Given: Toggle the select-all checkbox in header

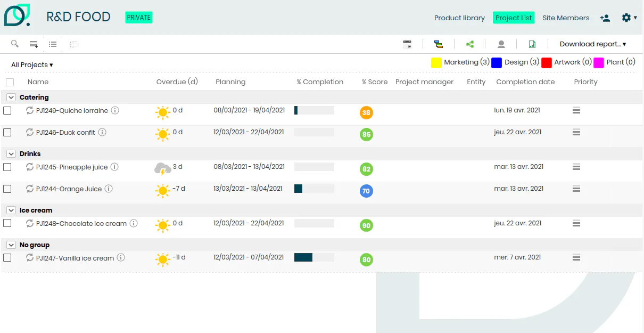Looking at the screenshot, I should point(10,82).
